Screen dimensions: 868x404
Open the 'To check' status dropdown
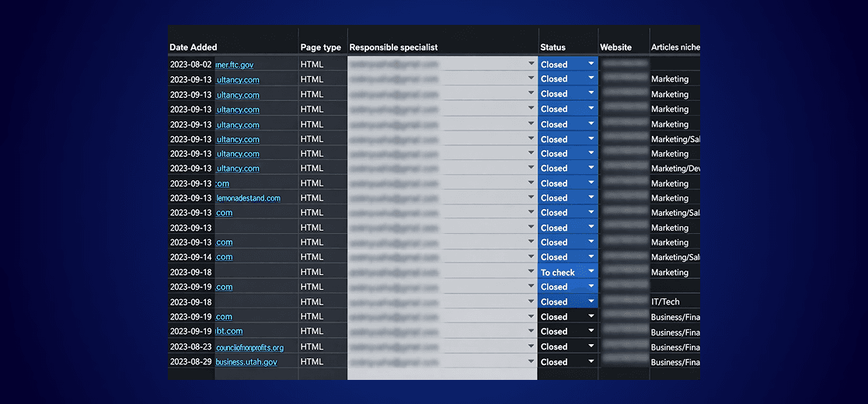click(591, 272)
